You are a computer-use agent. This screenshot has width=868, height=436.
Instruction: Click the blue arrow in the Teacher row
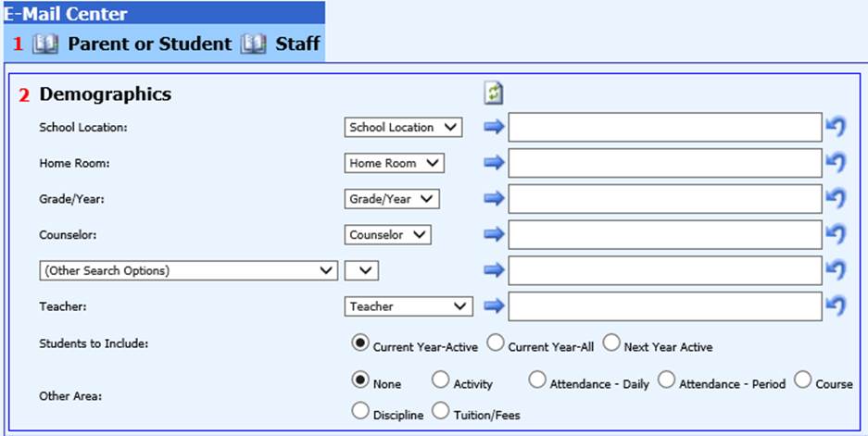click(x=494, y=306)
